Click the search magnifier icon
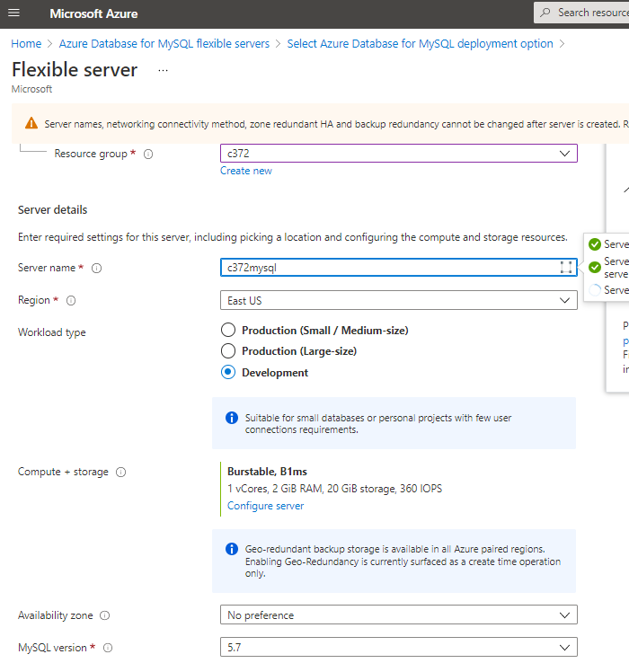 pos(545,13)
